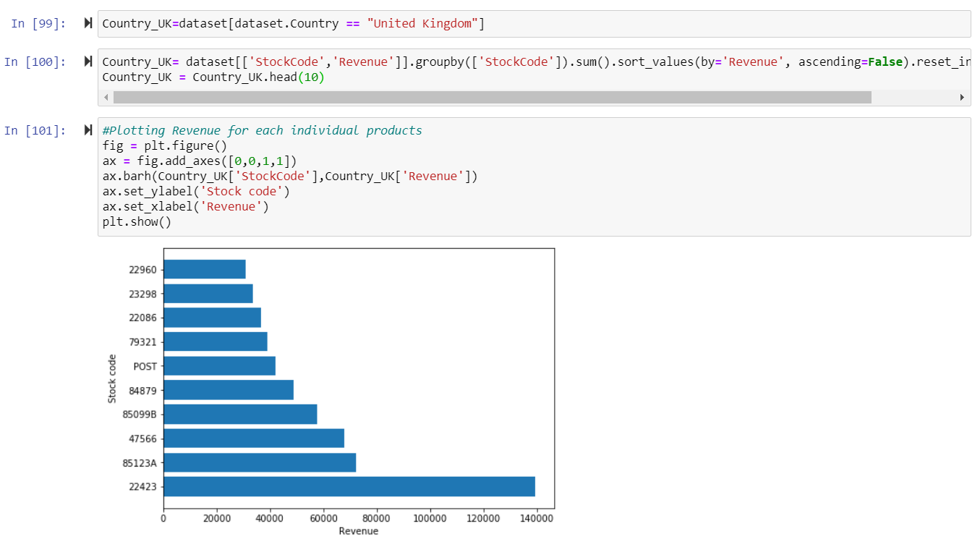Click the run arrow icon beside cell In [100]
The height and width of the screenshot is (552, 980).
tap(88, 61)
